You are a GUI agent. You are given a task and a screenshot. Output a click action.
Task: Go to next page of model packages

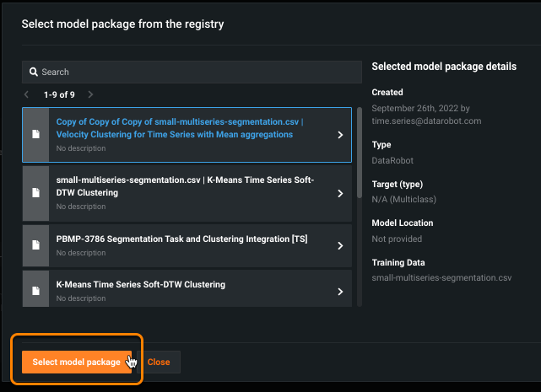click(x=90, y=94)
